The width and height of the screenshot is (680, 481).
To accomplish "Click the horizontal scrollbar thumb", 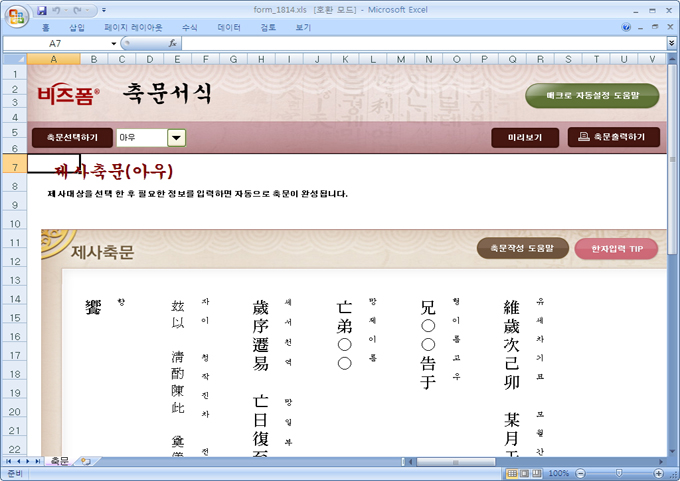I will click(455, 462).
